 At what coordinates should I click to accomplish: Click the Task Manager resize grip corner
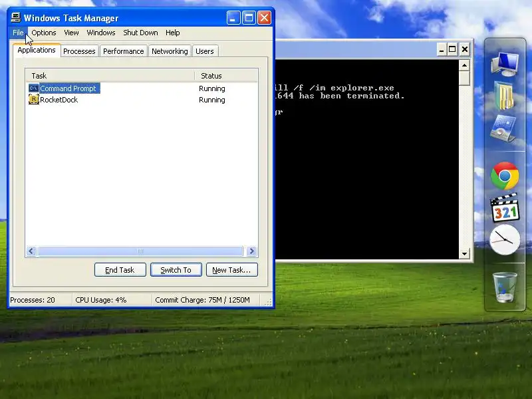pos(269,302)
